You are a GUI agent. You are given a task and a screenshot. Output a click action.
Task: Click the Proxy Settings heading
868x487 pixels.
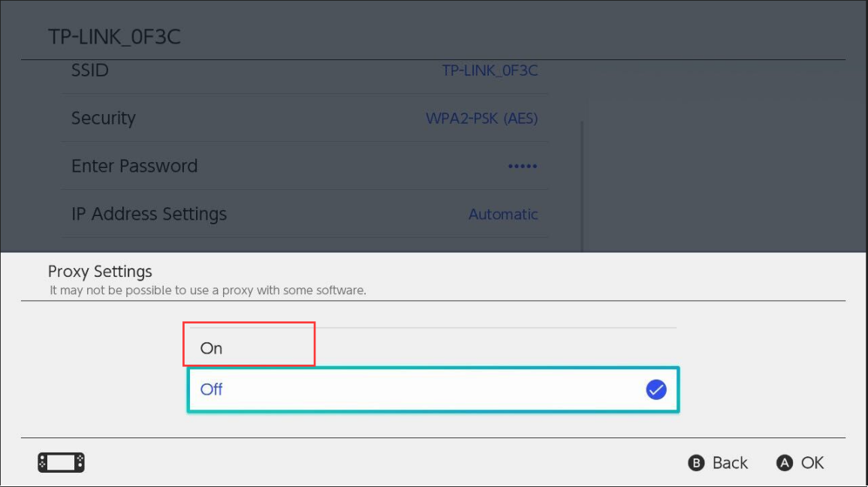pos(100,271)
